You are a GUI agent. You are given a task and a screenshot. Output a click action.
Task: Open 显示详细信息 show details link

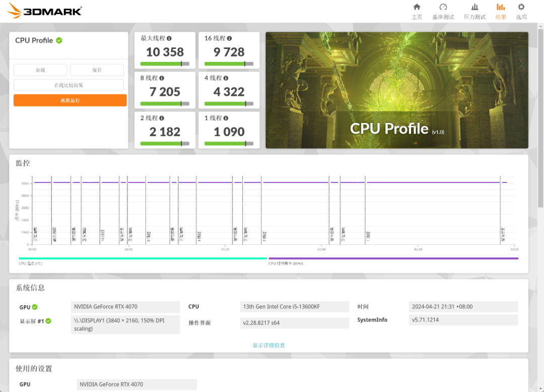(268, 345)
